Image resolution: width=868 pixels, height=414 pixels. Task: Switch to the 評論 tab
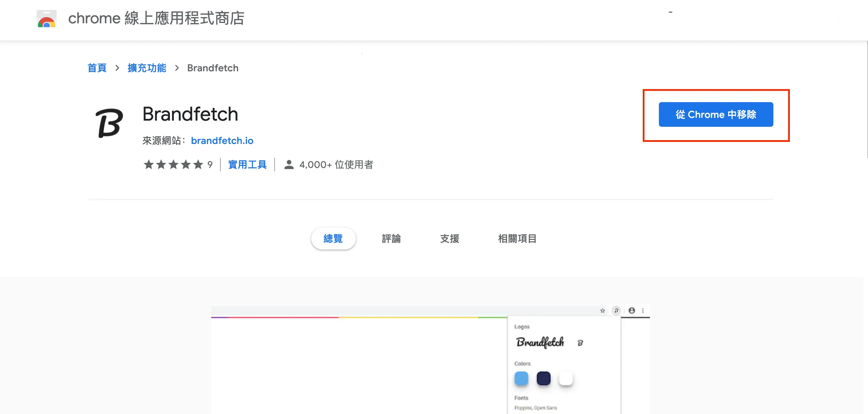tap(391, 239)
